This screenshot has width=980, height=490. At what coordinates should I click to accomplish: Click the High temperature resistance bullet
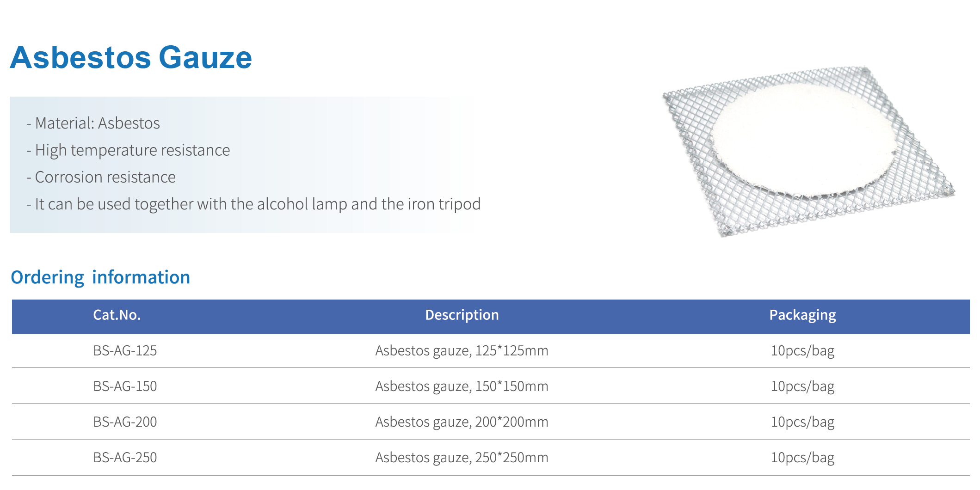(128, 151)
